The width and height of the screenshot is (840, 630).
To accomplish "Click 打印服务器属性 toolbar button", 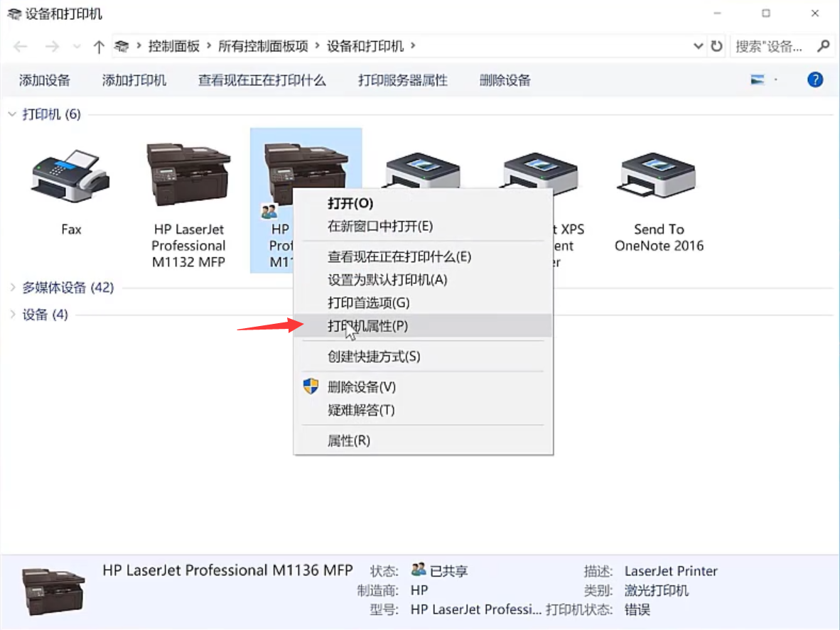I will click(x=402, y=80).
